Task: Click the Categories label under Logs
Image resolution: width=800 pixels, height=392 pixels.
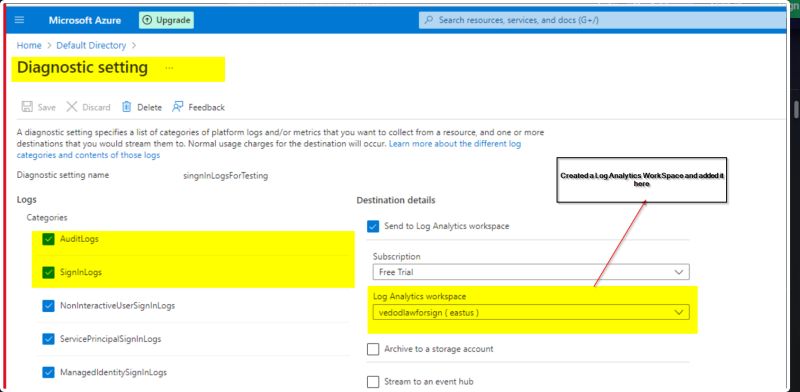Action: [x=47, y=217]
